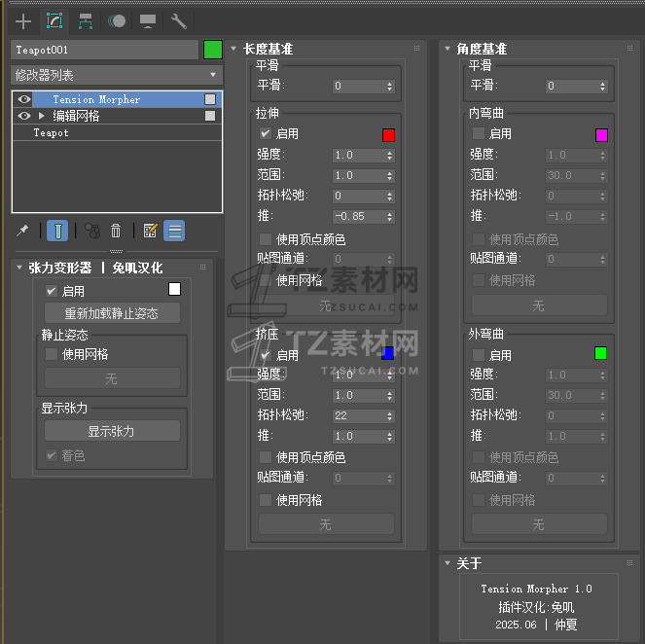Toggle Tension Morpher eye visibility
This screenshot has height=644, width=645.
(x=24, y=99)
